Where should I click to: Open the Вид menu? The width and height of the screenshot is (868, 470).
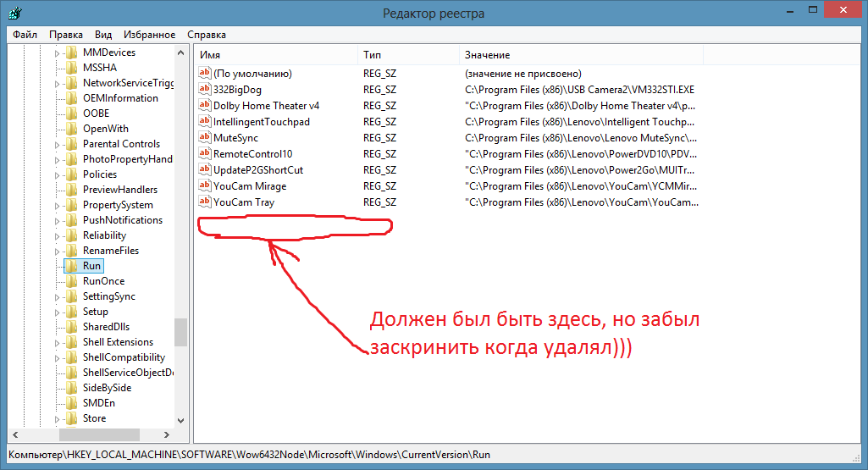[x=103, y=35]
